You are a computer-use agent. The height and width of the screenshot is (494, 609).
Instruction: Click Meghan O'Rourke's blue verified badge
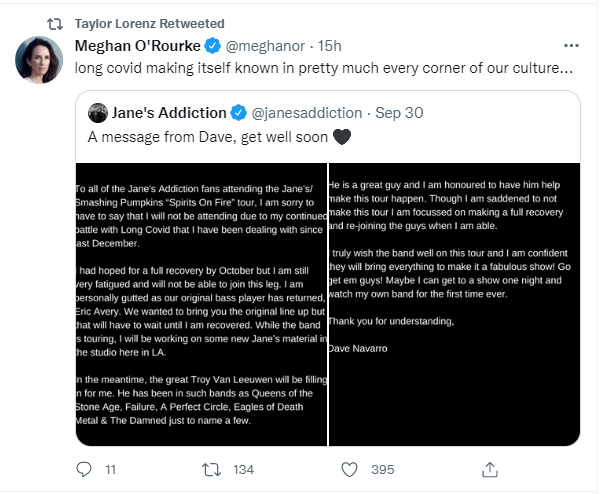(x=212, y=46)
